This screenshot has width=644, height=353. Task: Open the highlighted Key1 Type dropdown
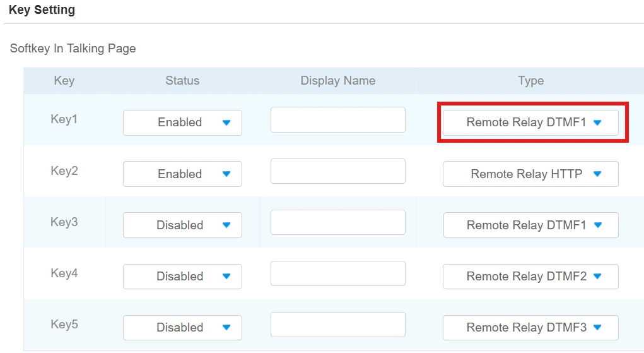[530, 123]
